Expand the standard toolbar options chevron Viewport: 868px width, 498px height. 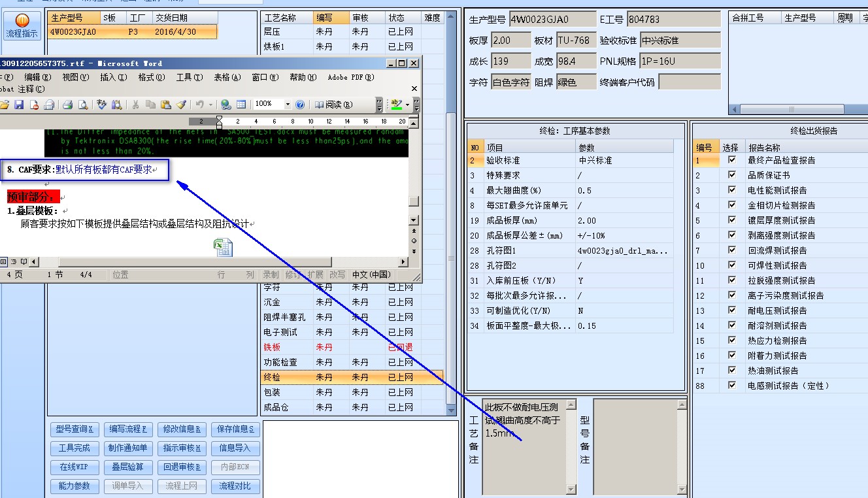tap(380, 105)
